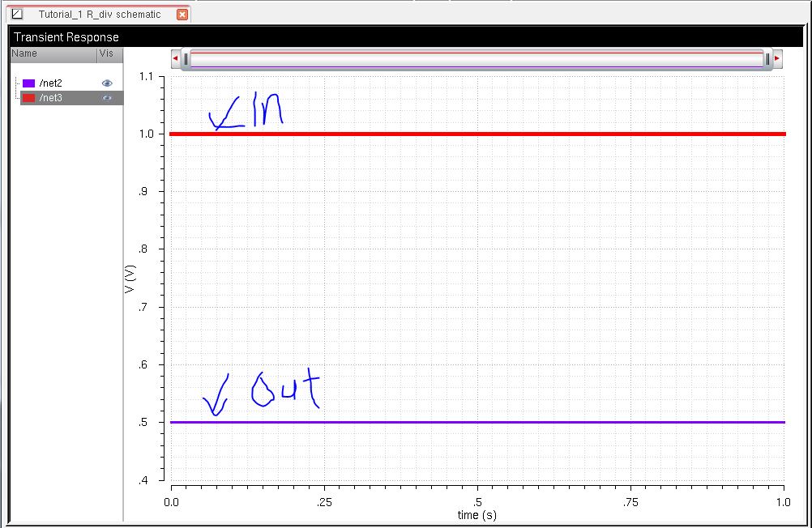
Task: Switch to Tutorial_1 R_div schematic tab
Action: 100,14
